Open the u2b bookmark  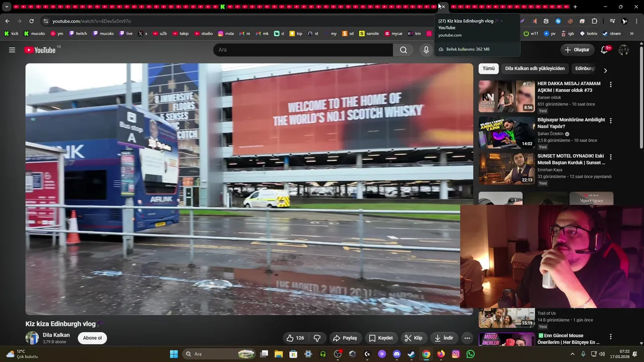point(159,34)
